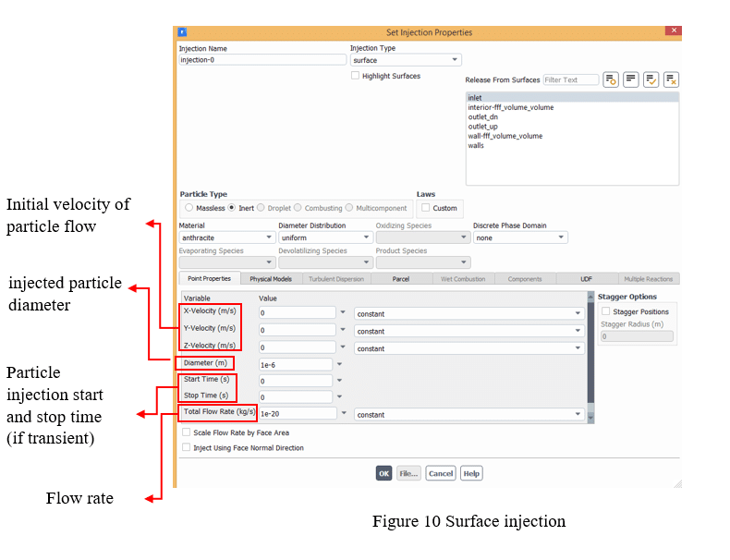
Task: Select all shown surfaces with checkmark icon
Action: [651, 79]
